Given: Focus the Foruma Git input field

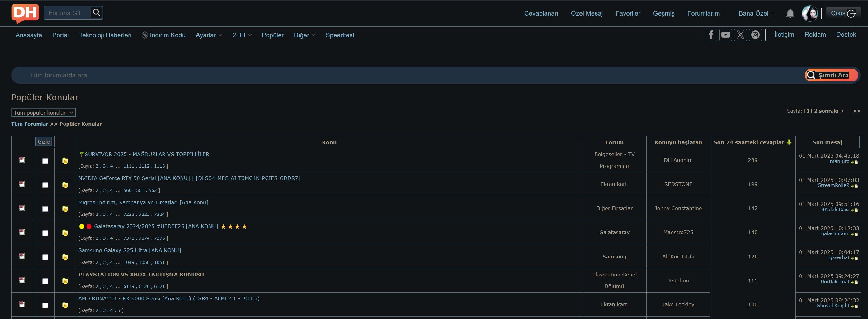Looking at the screenshot, I should click(67, 13).
